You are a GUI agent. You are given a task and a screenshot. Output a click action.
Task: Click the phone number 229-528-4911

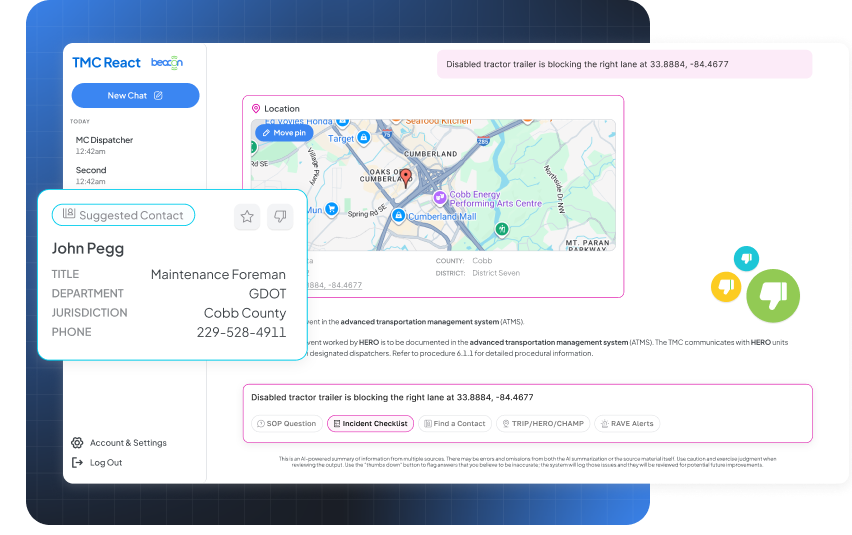tap(241, 332)
